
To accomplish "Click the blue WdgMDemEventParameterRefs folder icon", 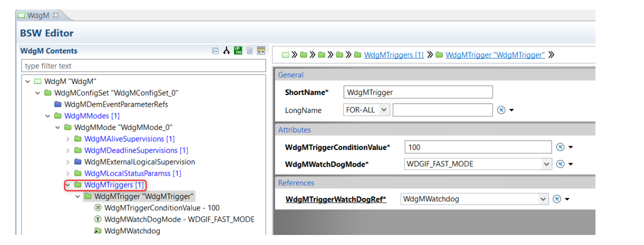I will (58, 105).
